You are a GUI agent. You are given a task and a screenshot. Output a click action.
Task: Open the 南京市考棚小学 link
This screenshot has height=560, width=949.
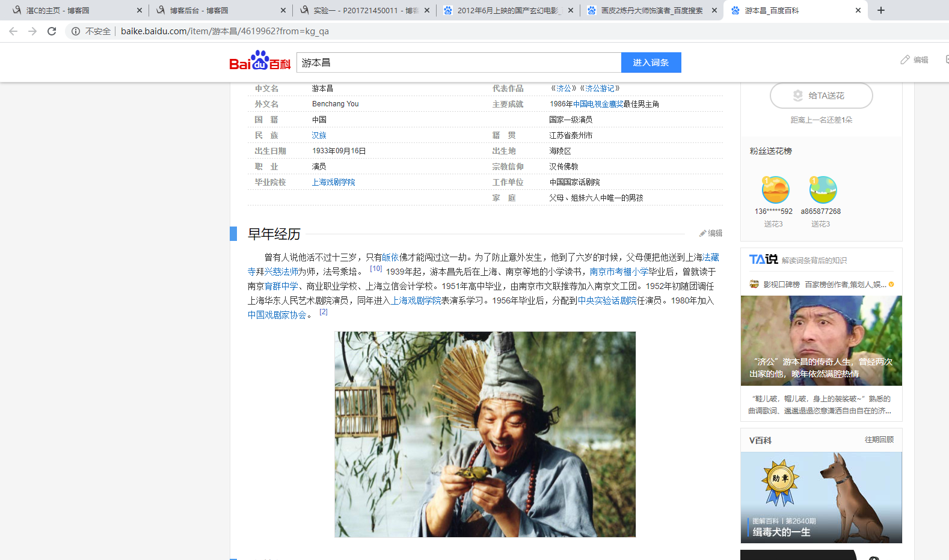619,272
